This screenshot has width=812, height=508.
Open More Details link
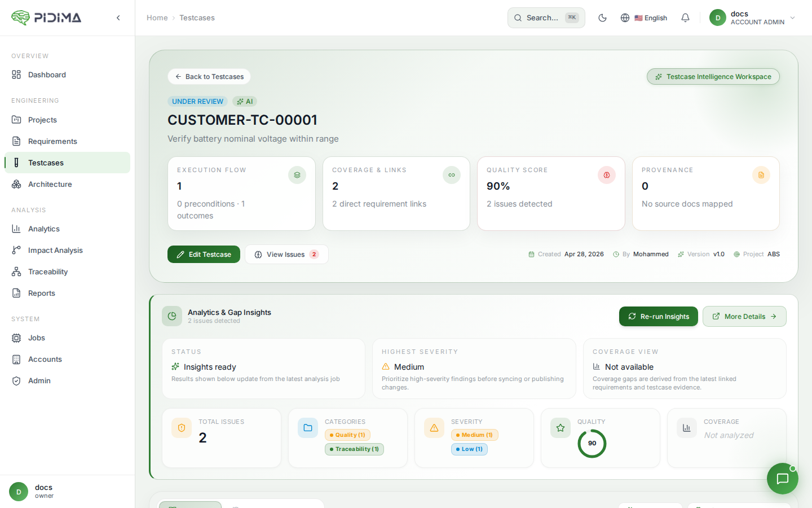tap(744, 316)
